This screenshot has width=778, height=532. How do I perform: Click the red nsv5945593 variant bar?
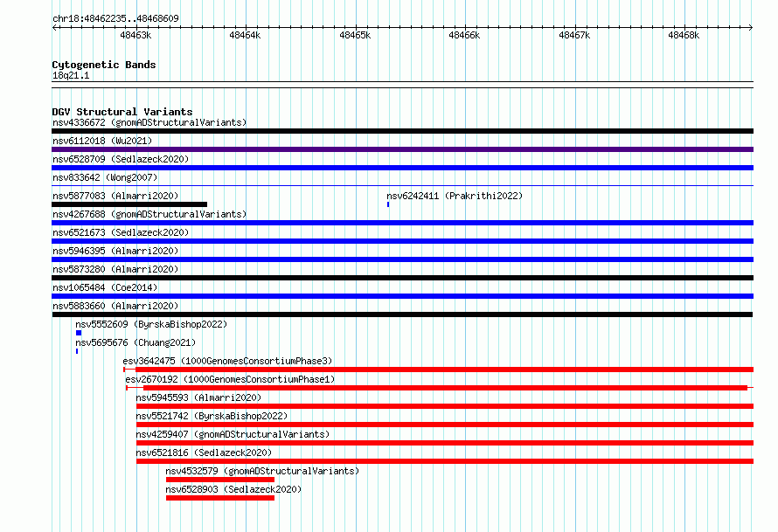click(445, 406)
